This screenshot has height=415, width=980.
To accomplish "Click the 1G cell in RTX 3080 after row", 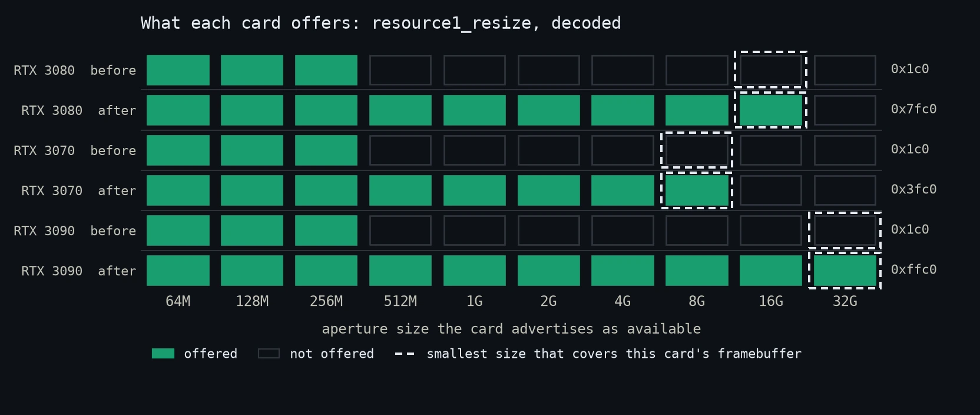I will 474,110.
